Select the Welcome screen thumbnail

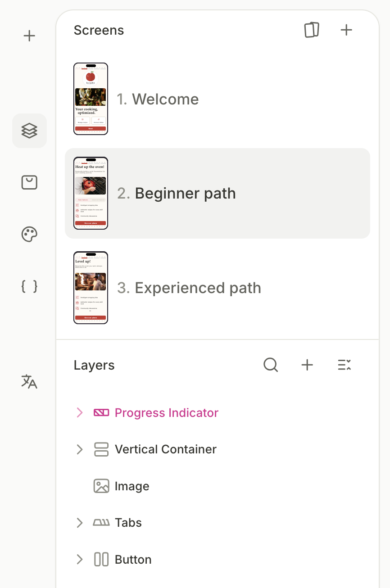pyautogui.click(x=91, y=99)
